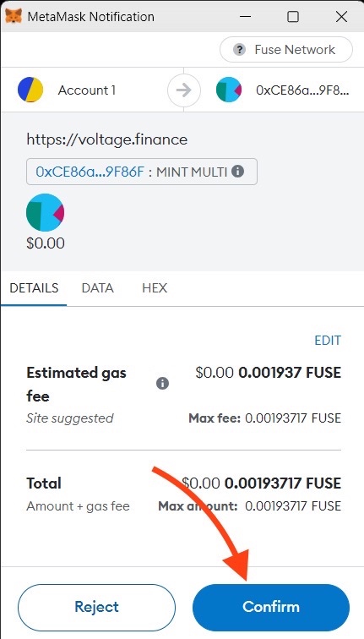Image resolution: width=364 pixels, height=639 pixels.
Task: Maximize the MetaMask Notification window
Action: point(293,17)
